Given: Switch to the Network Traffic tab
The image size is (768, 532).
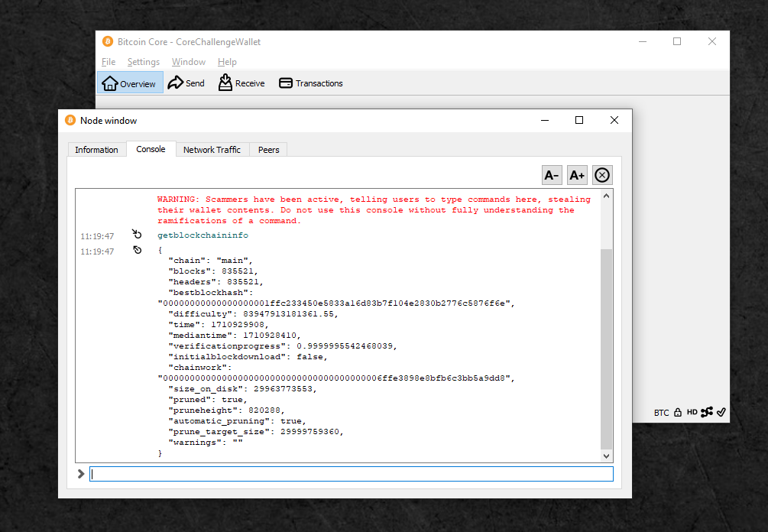Looking at the screenshot, I should pos(212,149).
